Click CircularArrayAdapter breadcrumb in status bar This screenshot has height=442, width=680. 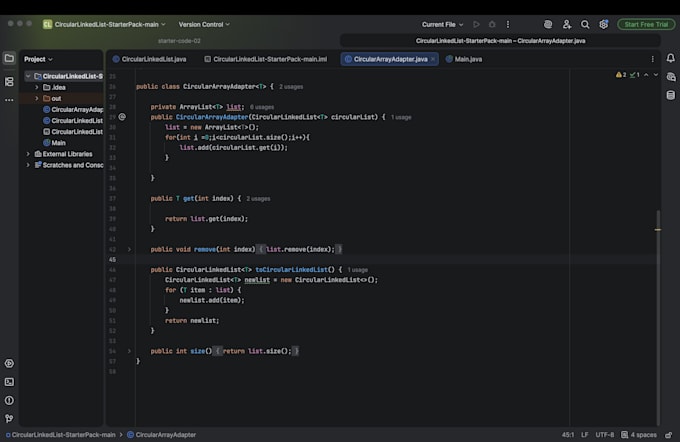(161, 435)
